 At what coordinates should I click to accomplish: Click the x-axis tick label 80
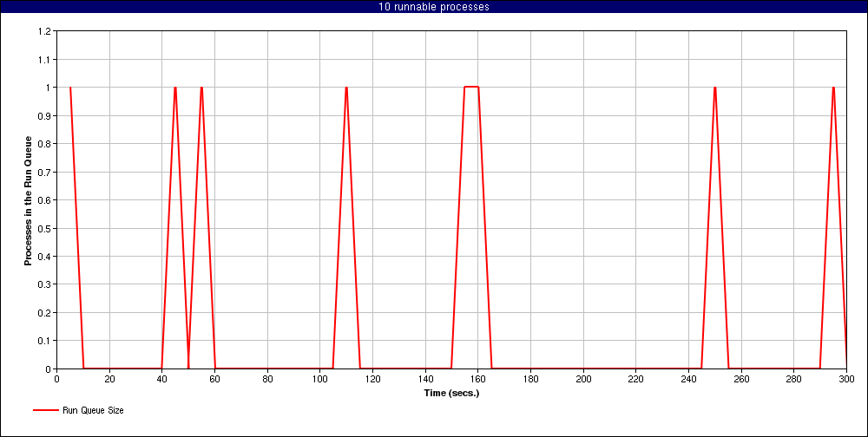[267, 379]
